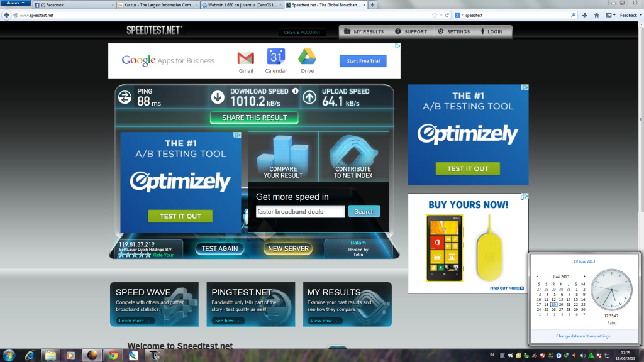Open the browser downloads arrow icon
Screen dimensions: 644x362
(584, 15)
